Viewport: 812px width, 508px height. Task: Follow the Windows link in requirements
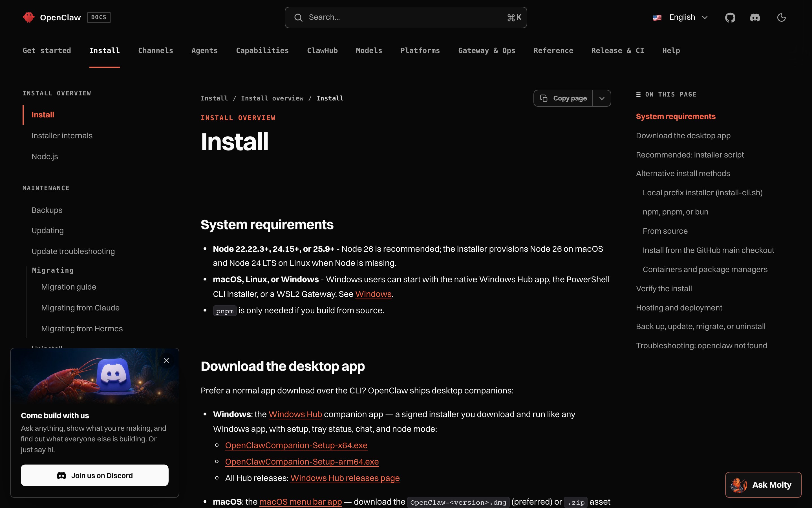[x=373, y=294]
